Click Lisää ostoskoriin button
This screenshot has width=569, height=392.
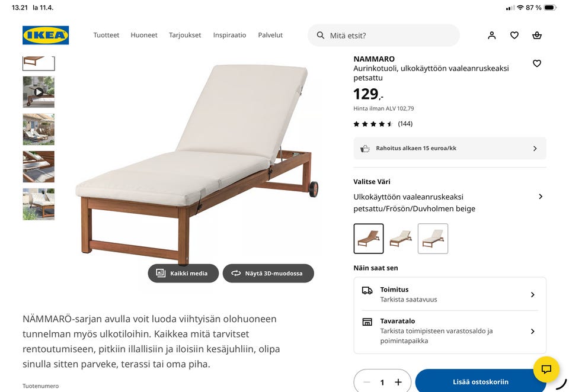coord(481,381)
